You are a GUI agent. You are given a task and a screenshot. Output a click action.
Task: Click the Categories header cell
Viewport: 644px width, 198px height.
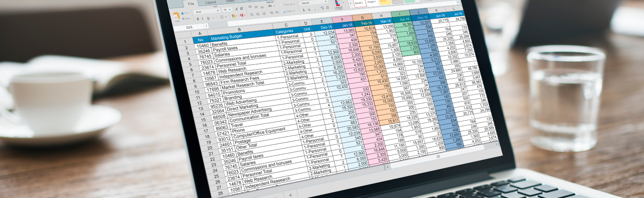(x=288, y=31)
